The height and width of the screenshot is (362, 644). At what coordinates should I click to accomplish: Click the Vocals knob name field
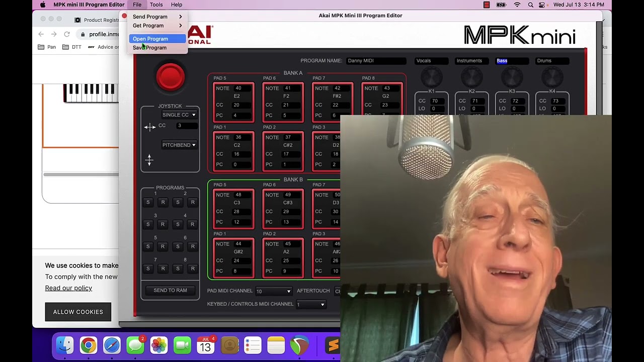pos(431,61)
